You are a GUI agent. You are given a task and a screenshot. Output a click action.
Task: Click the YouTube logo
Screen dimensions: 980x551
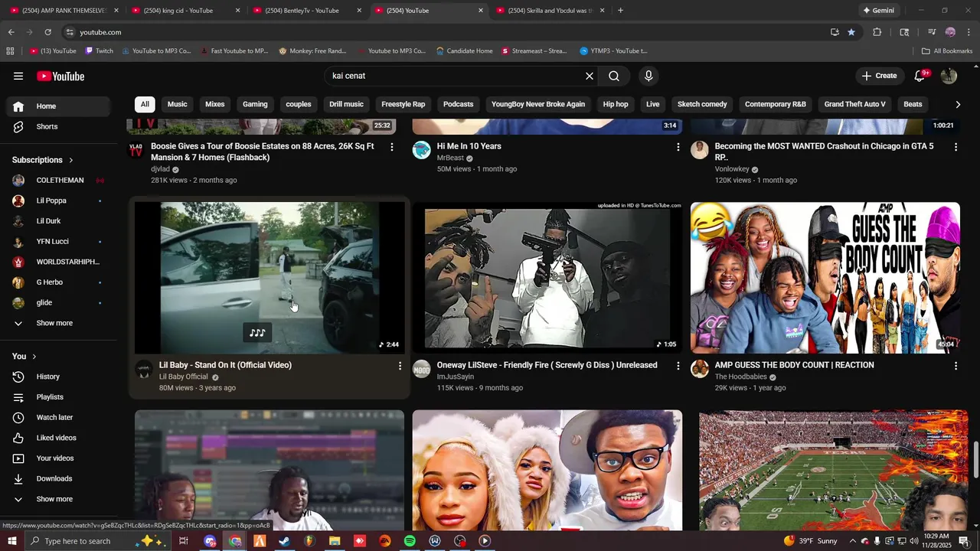coord(60,76)
